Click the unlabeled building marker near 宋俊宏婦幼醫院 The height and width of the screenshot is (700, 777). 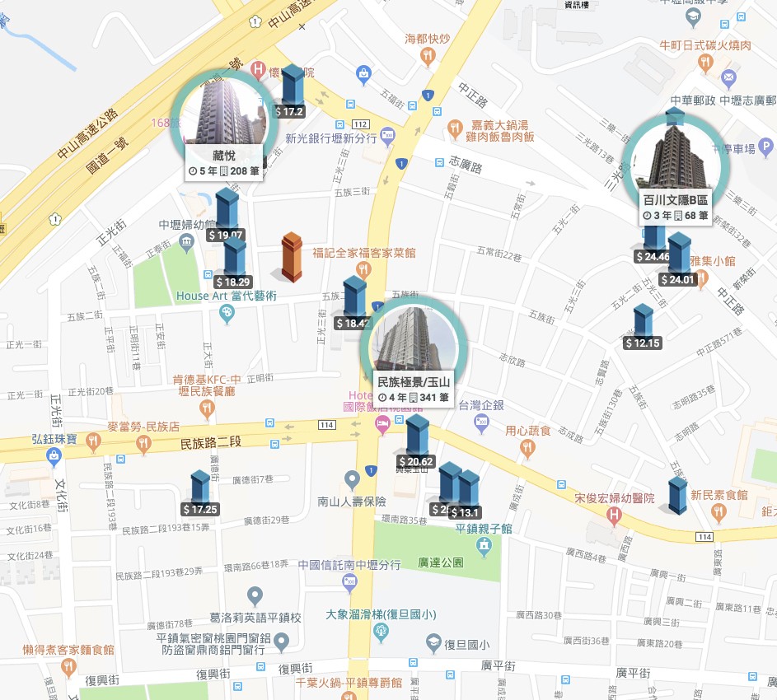677,496
